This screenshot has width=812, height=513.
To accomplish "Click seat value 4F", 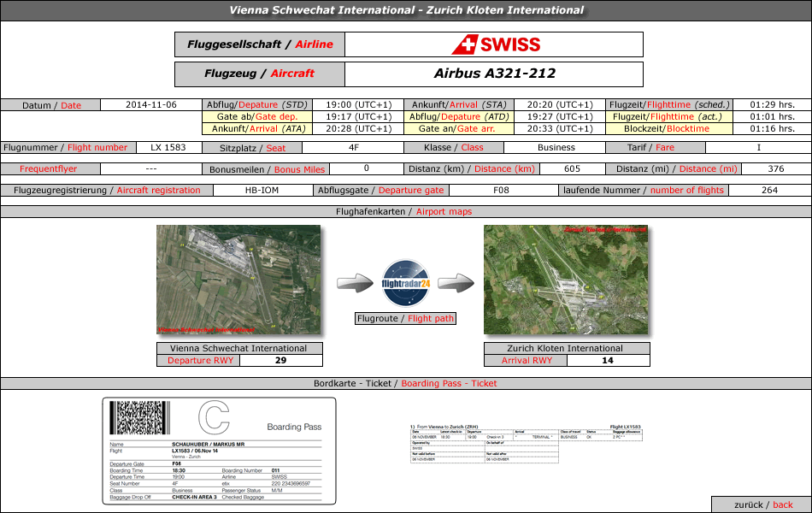I will (353, 147).
